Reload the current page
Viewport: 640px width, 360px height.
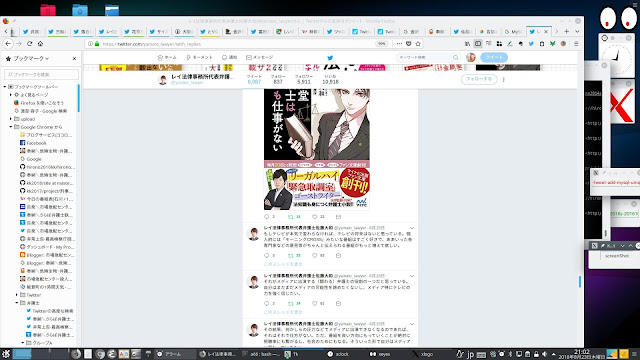pyautogui.click(x=29, y=44)
